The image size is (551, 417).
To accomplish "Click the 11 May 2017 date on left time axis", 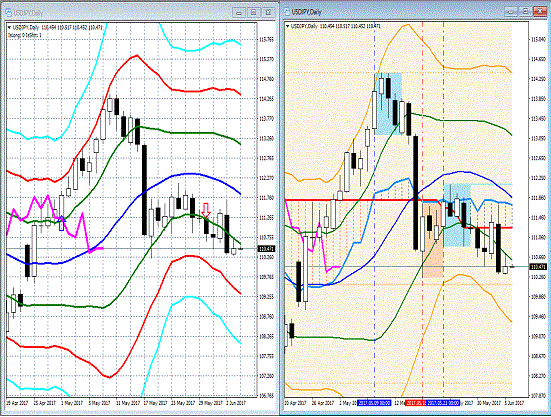I will tap(128, 403).
